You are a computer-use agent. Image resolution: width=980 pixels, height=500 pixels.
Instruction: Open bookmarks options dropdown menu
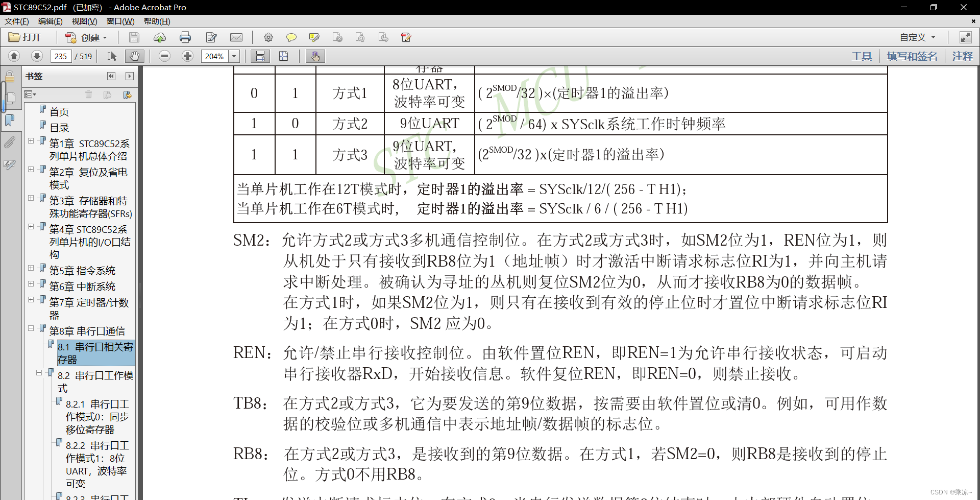[x=30, y=94]
